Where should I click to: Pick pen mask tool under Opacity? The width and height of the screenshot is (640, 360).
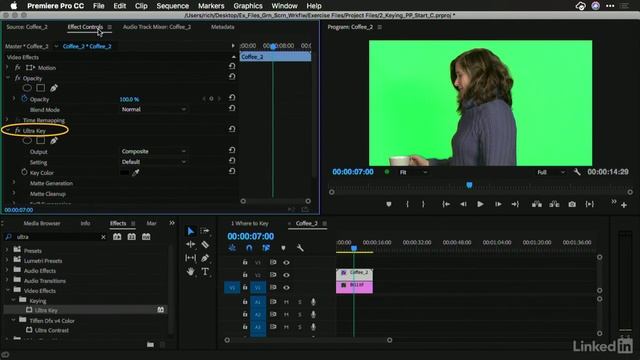pyautogui.click(x=54, y=88)
